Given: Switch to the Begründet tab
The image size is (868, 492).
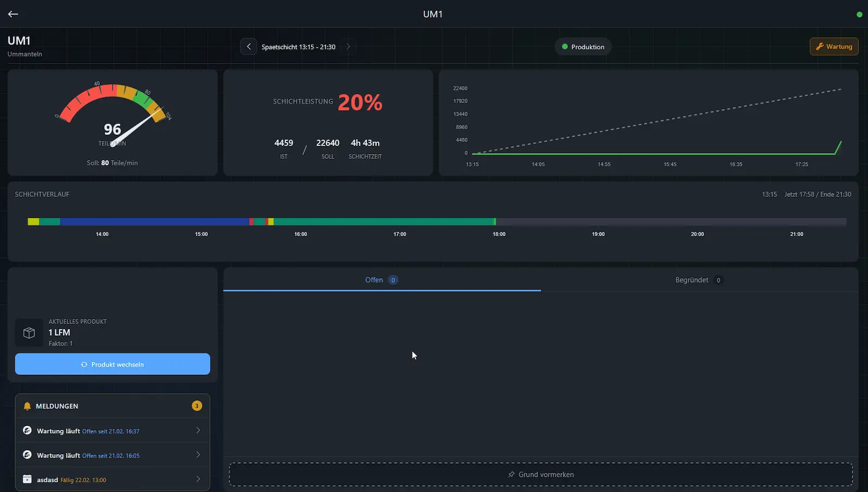Looking at the screenshot, I should pos(698,280).
